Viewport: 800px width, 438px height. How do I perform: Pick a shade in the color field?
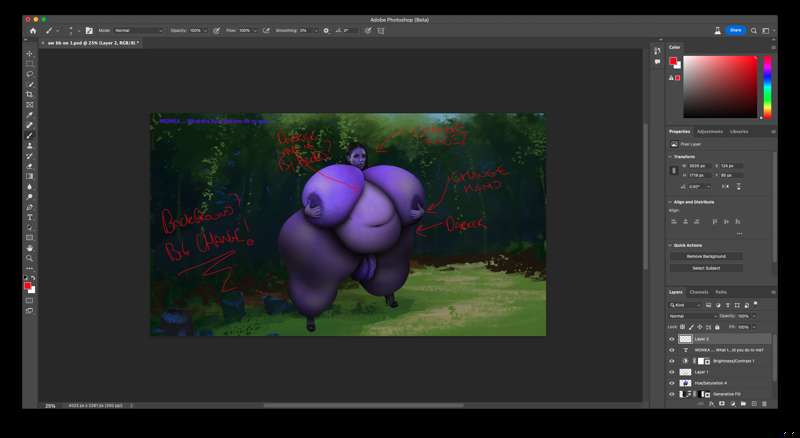point(720,87)
